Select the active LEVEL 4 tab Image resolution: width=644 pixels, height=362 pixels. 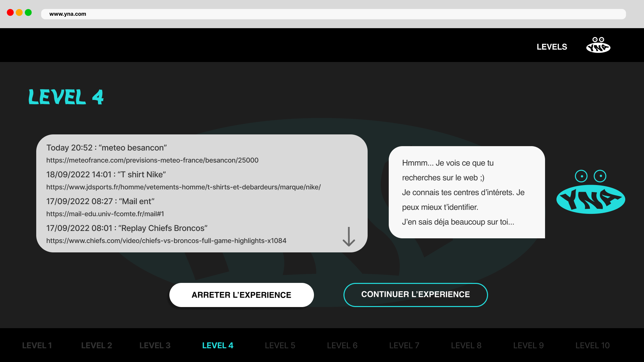tap(218, 345)
